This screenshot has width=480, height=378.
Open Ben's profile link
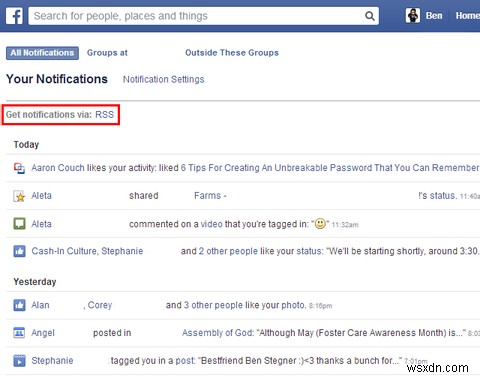click(x=434, y=16)
